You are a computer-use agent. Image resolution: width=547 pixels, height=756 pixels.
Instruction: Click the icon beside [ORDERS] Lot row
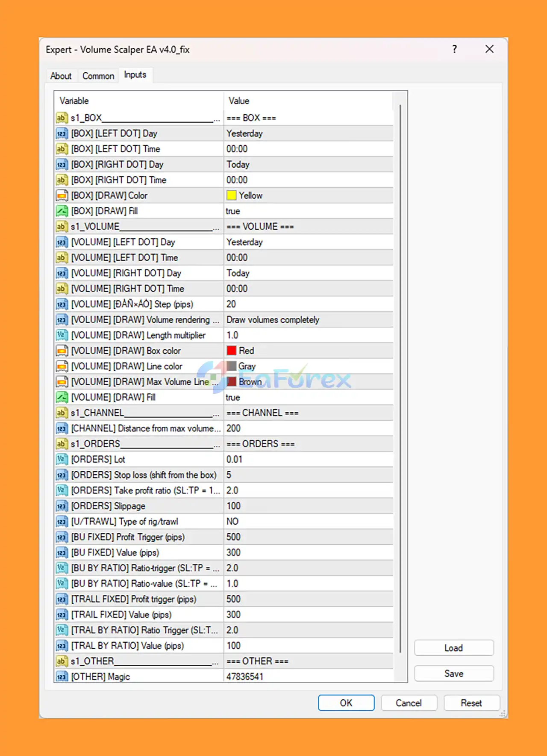[62, 459]
